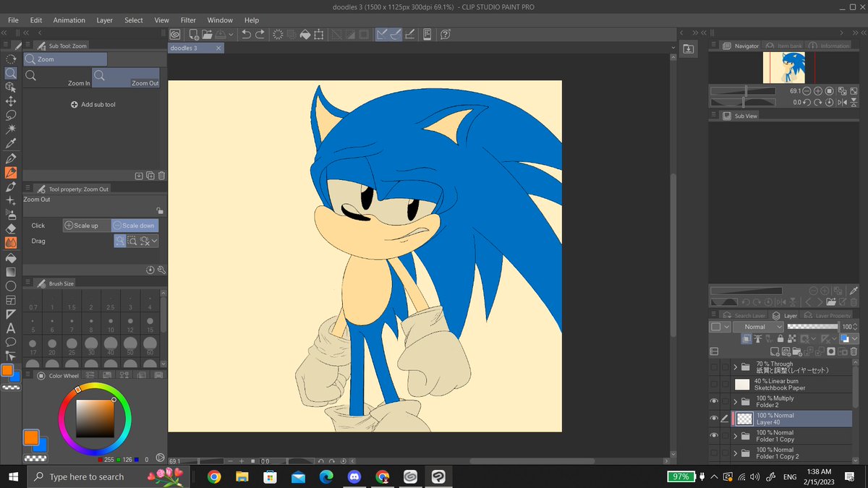Click the Chrome icon on the taskbar

(x=215, y=476)
